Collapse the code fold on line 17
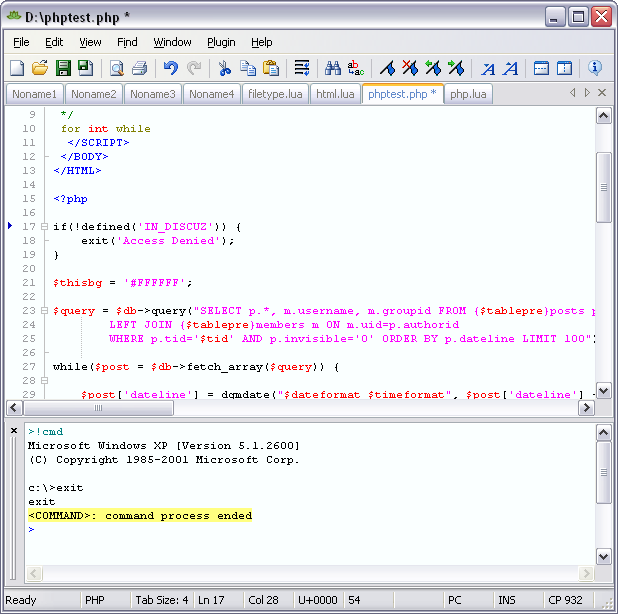 click(x=45, y=227)
